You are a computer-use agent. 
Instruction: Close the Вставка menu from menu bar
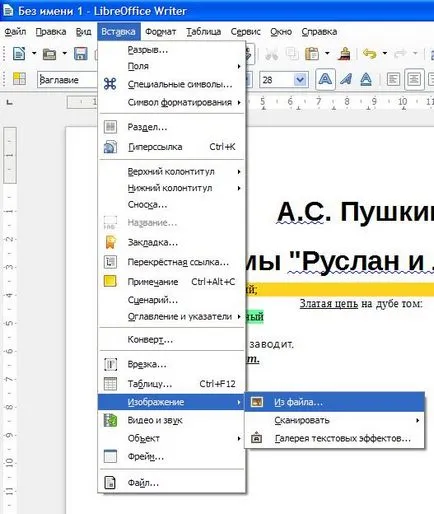click(x=118, y=32)
